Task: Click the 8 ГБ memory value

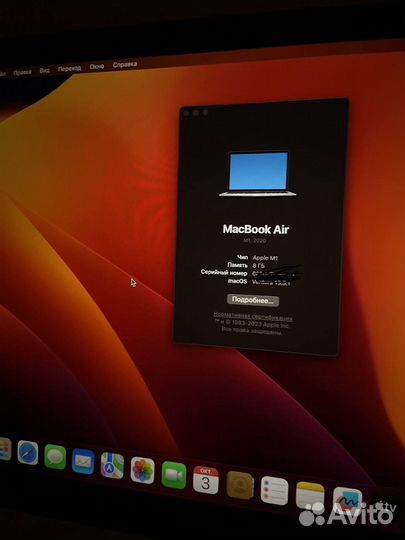Action: click(x=258, y=266)
